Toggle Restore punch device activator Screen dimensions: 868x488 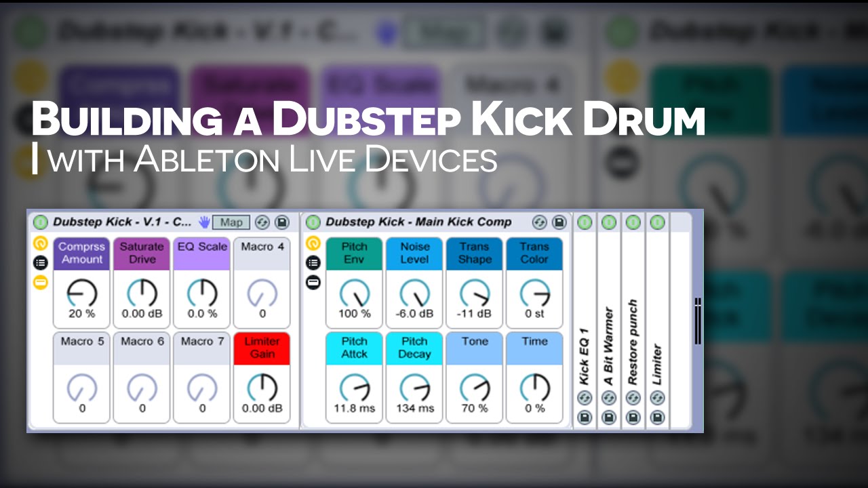click(x=633, y=222)
